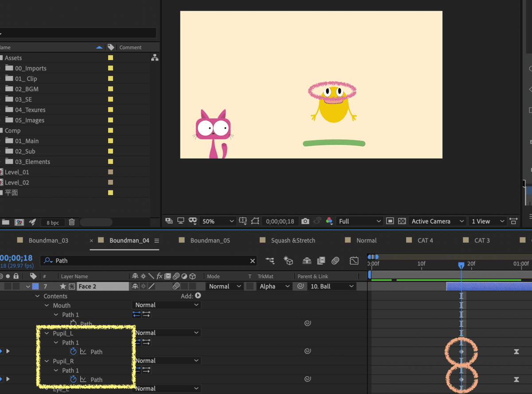Open the 10. Ball parent dropdown
This screenshot has height=394, width=532.
click(x=332, y=286)
